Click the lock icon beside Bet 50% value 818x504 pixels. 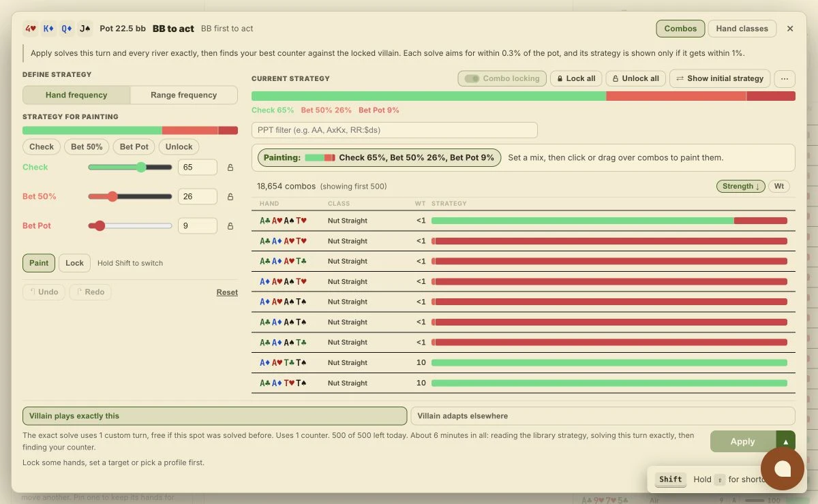(230, 197)
